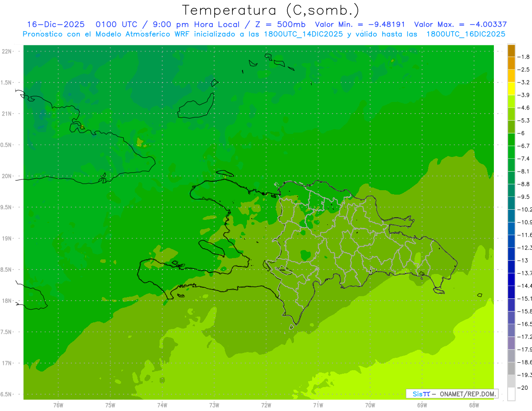This screenshot has height=411, width=532.
Task: Pick the blue swatch between -11.6 and -12.3
Action: pyautogui.click(x=511, y=241)
